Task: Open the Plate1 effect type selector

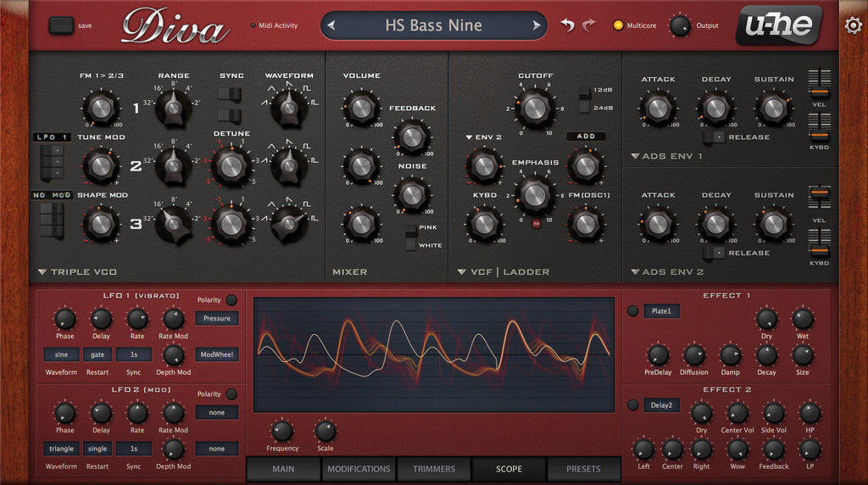Action: [x=661, y=311]
